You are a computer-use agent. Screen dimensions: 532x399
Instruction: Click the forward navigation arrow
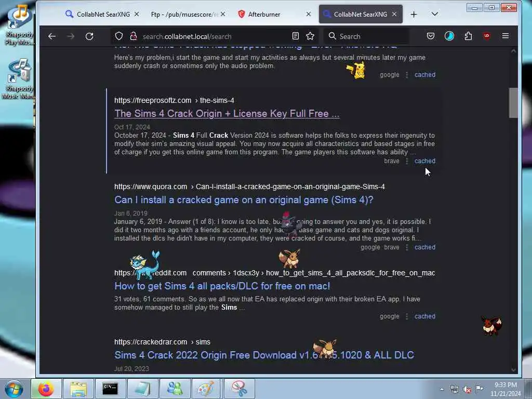click(71, 36)
